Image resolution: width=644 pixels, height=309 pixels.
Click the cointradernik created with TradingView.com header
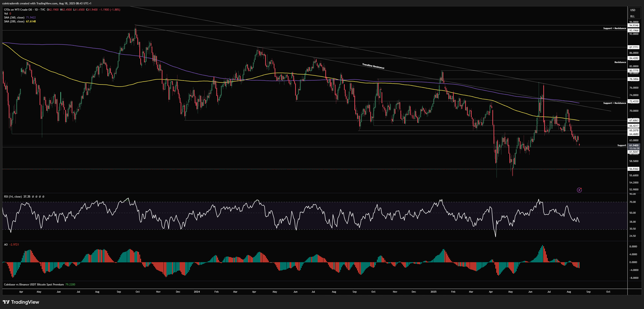[x=47, y=3]
